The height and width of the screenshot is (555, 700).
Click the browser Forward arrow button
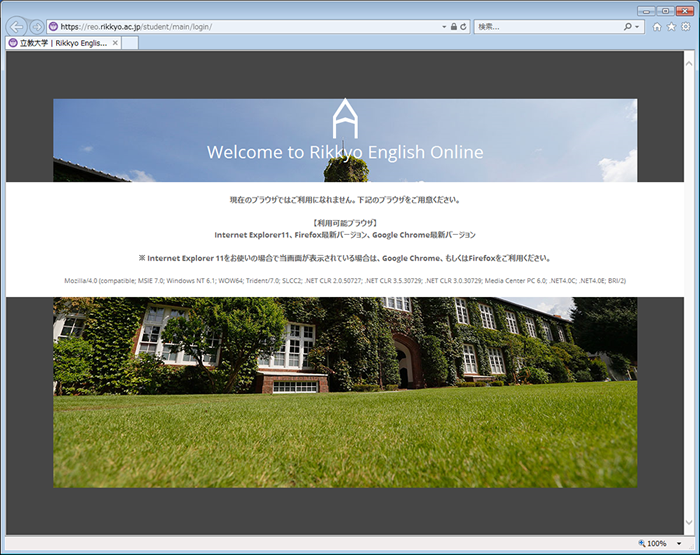click(x=37, y=27)
